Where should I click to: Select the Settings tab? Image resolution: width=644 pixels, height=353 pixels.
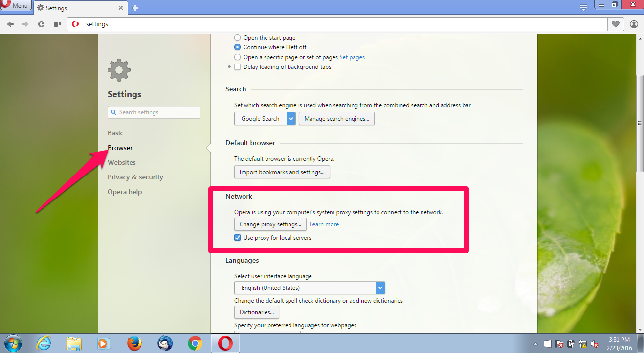click(81, 8)
